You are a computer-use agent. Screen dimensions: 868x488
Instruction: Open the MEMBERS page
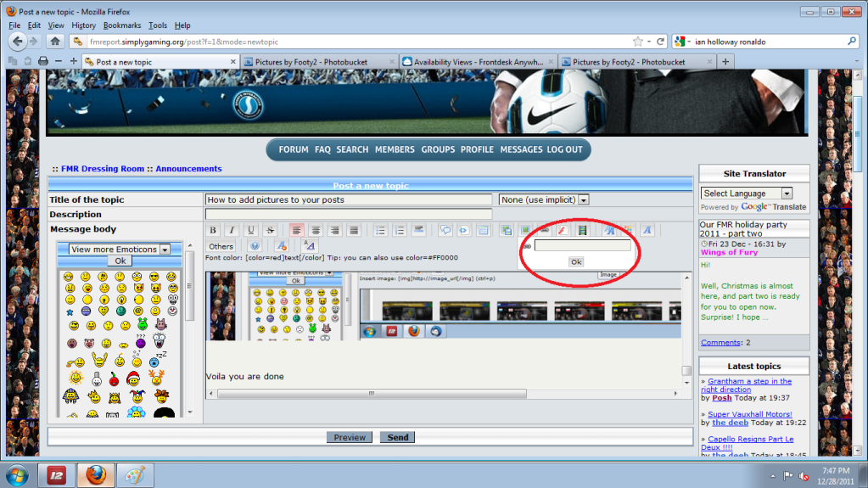point(395,149)
